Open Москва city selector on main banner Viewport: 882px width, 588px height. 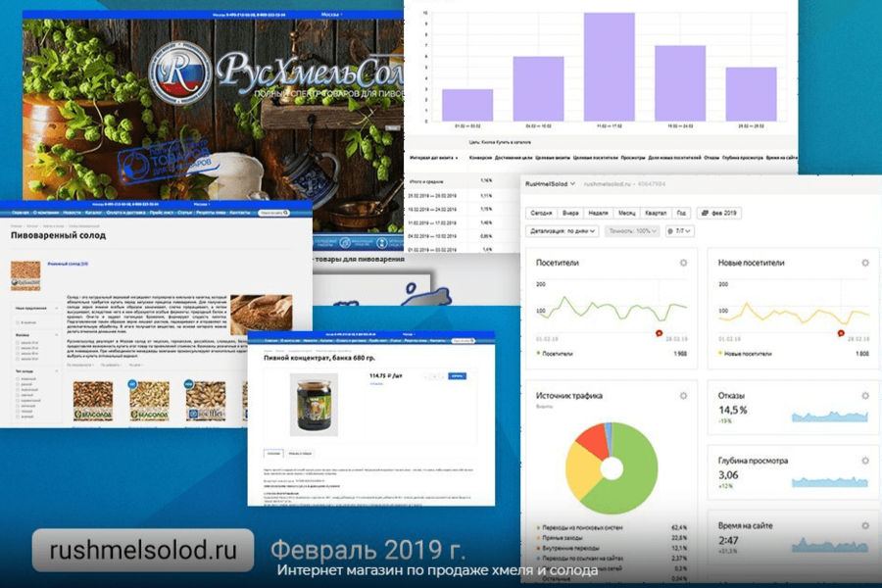[331, 15]
